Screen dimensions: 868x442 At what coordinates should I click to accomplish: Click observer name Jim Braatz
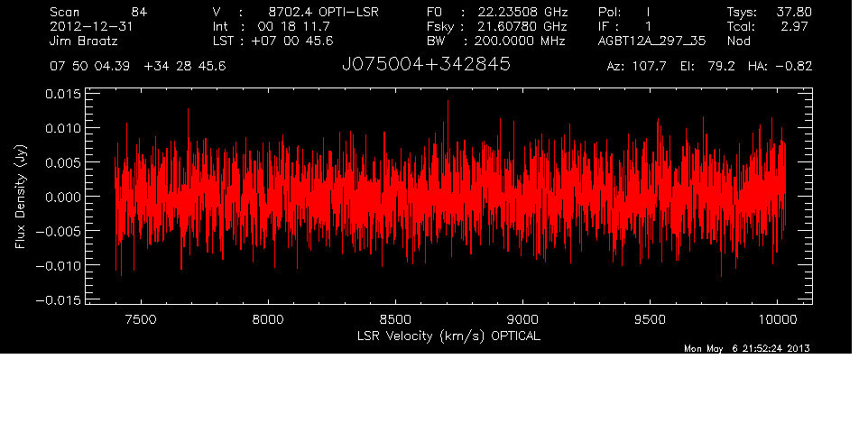pos(84,41)
